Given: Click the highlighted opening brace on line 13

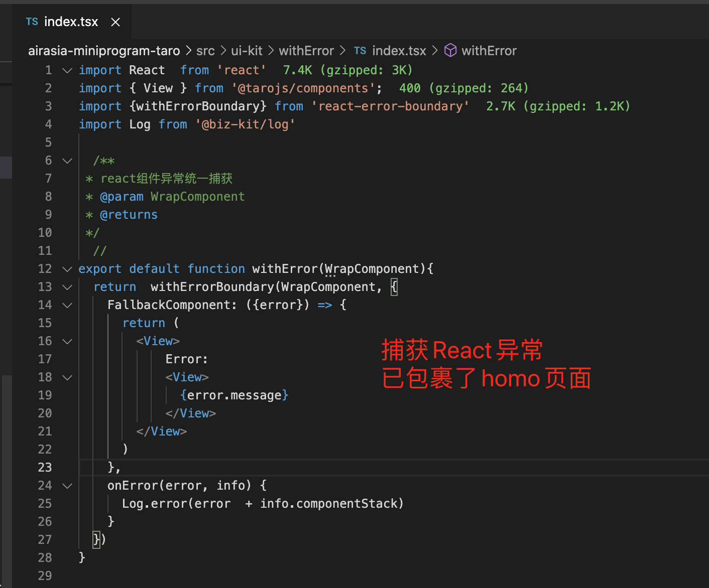Looking at the screenshot, I should point(394,287).
